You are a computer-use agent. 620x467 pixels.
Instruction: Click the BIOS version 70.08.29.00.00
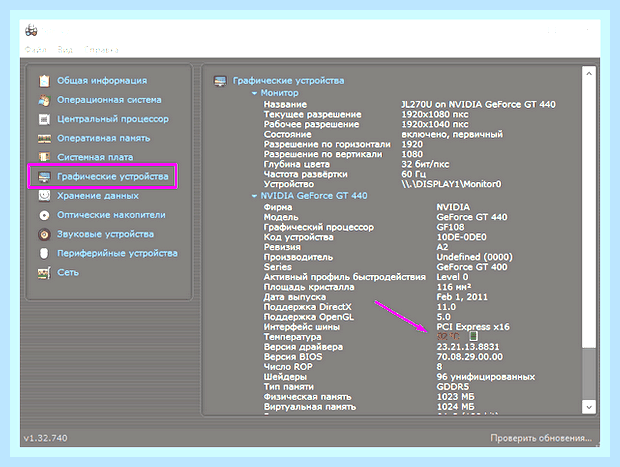click(470, 357)
